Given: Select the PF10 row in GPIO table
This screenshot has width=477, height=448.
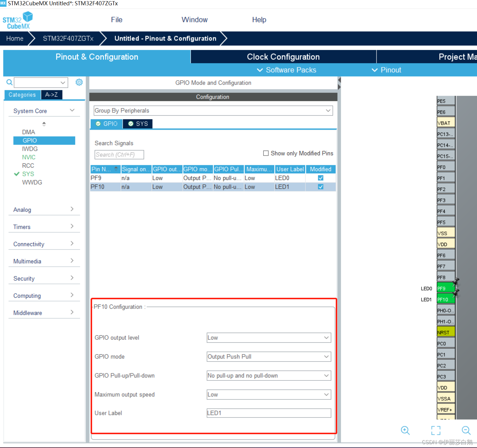Looking at the screenshot, I should [213, 187].
